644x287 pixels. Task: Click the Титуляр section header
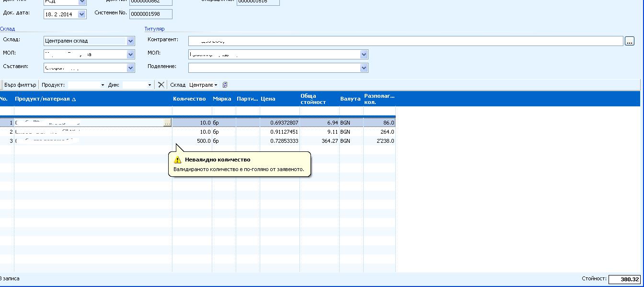[x=154, y=29]
